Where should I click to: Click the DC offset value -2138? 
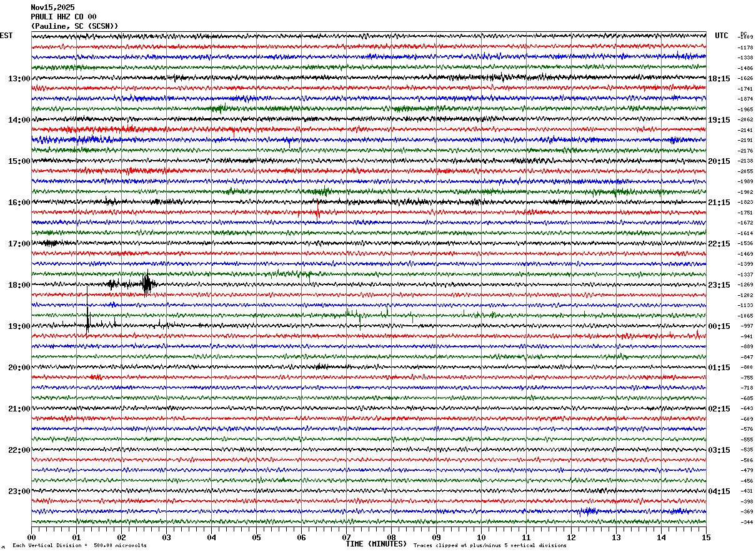746,161
